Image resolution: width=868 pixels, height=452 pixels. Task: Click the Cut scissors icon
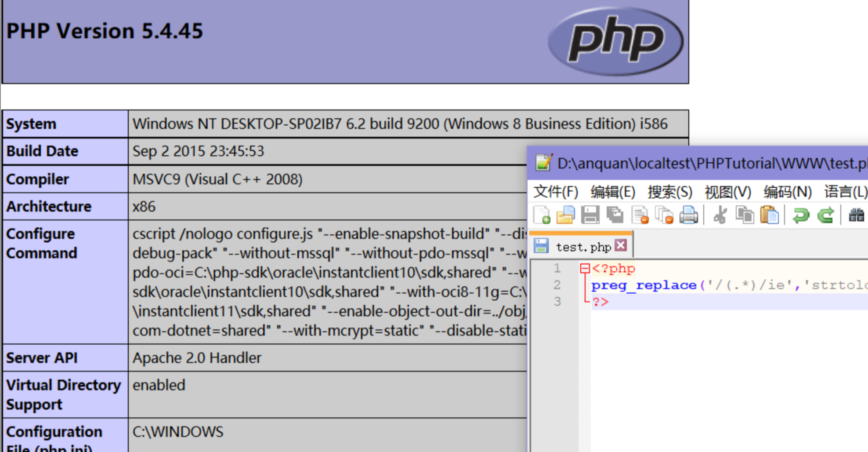click(x=720, y=215)
